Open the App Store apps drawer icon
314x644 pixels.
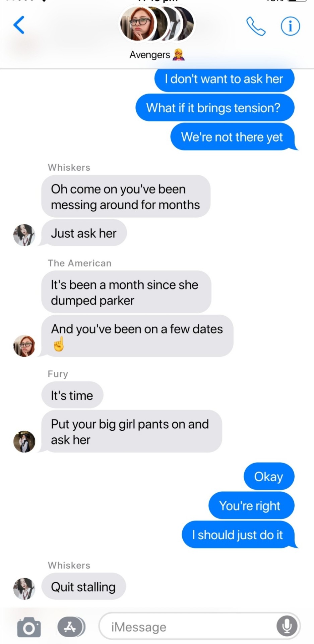tap(71, 627)
